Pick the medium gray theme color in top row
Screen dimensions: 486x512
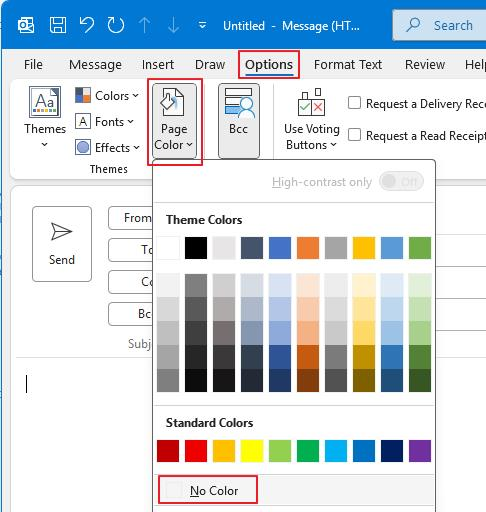[336, 248]
